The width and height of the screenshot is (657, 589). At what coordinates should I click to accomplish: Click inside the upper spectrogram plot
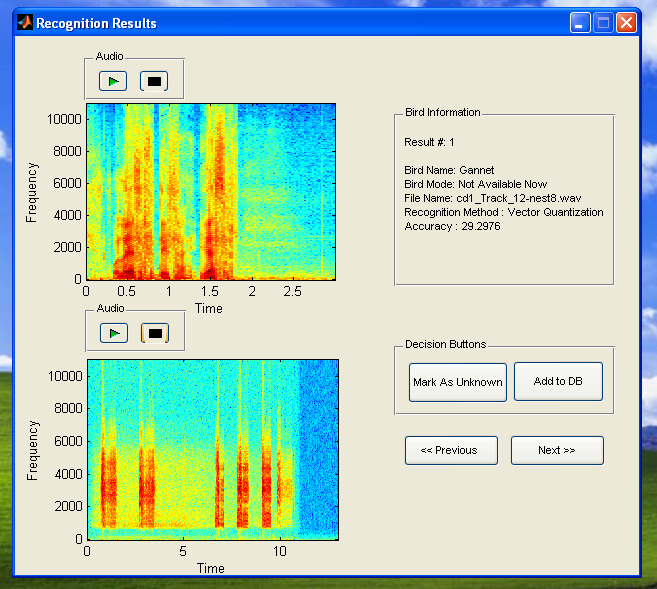coord(210,190)
